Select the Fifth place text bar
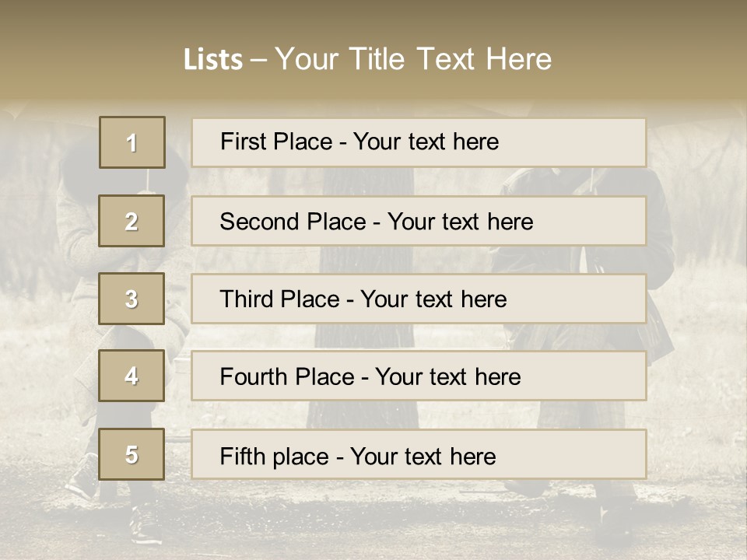Screen dimensions: 747x560 (419, 454)
